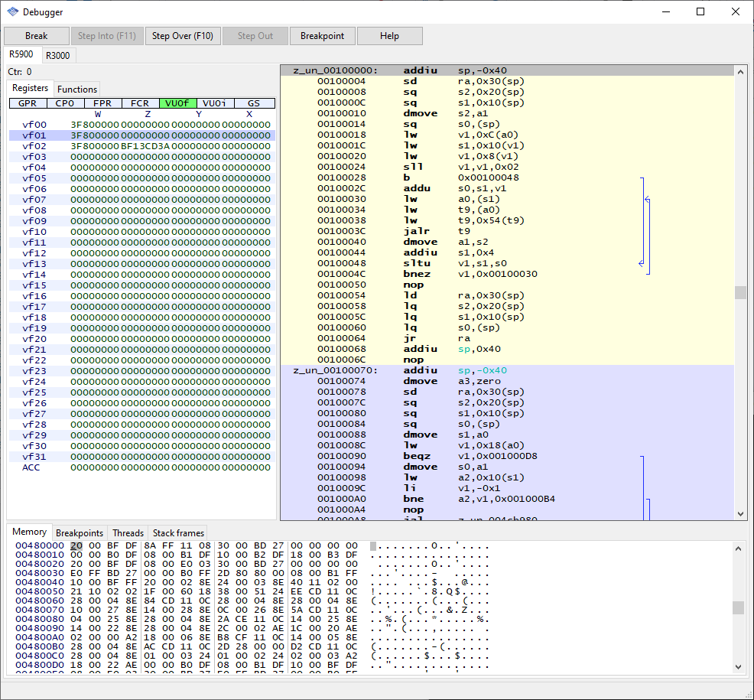The height and width of the screenshot is (700, 754).
Task: Show the GS register category
Action: (254, 103)
